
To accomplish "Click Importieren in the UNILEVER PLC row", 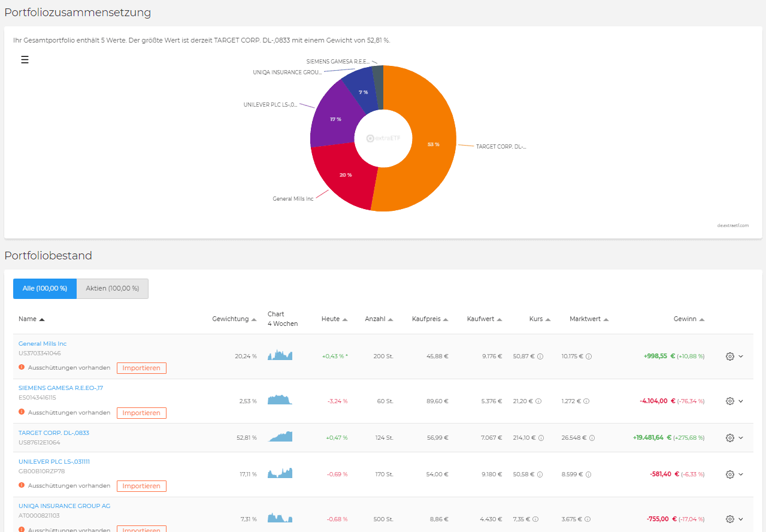I will pos(141,486).
